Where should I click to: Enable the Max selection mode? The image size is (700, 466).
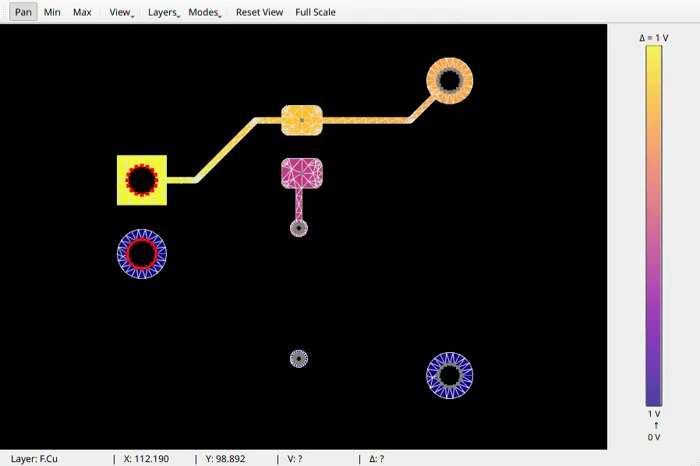82,12
